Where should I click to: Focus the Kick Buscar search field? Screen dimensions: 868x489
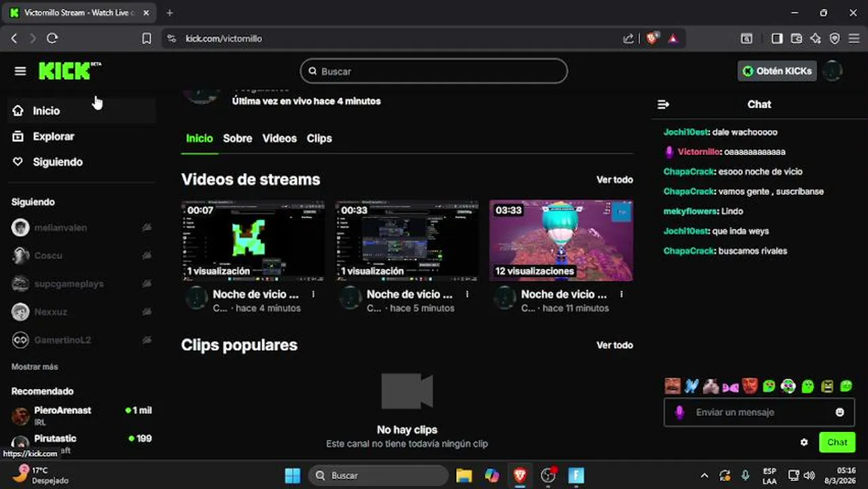tap(434, 71)
